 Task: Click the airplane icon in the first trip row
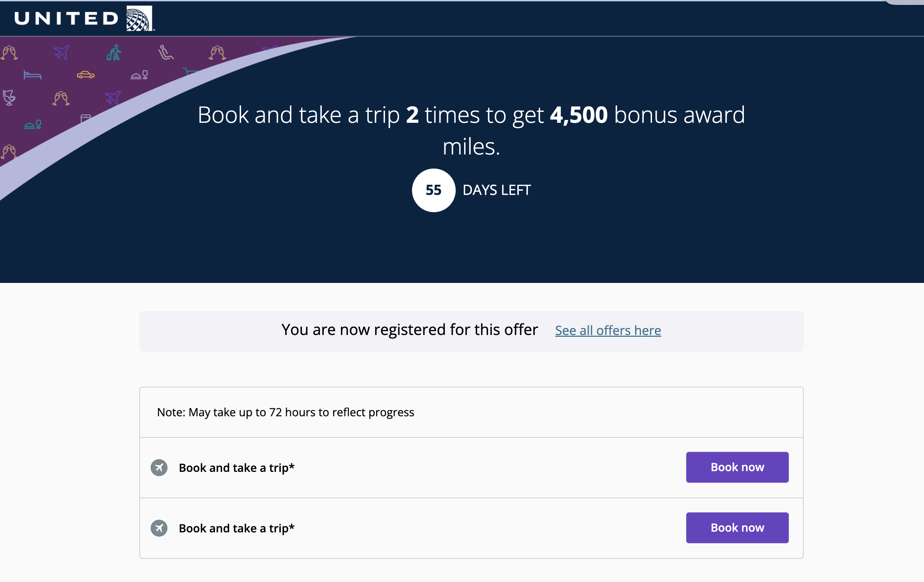point(159,467)
